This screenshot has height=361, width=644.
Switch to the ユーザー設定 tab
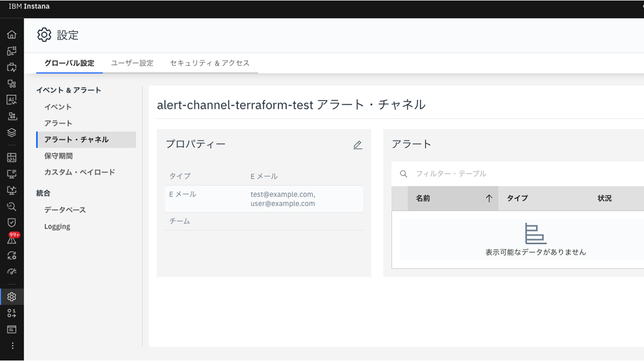pyautogui.click(x=132, y=63)
